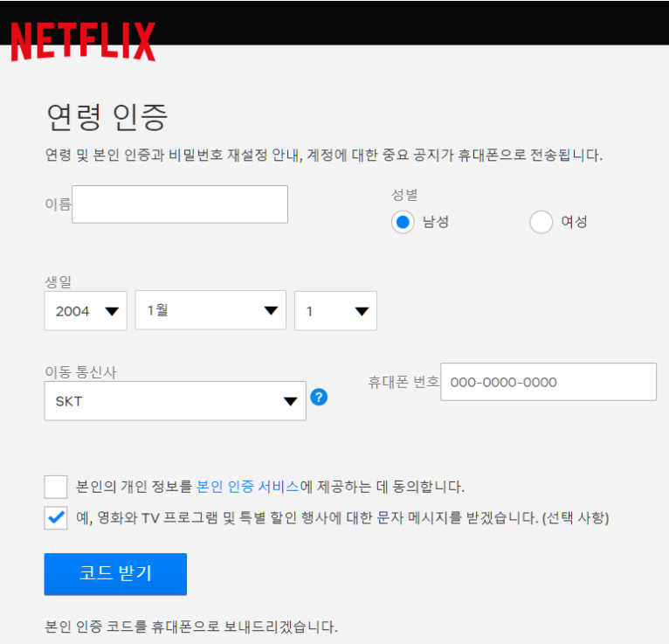Click the 본인 인증 코드를 휴대폰으로 보내드리겠습니다 note
Screen dimensions: 669x644
pyautogui.click(x=191, y=627)
